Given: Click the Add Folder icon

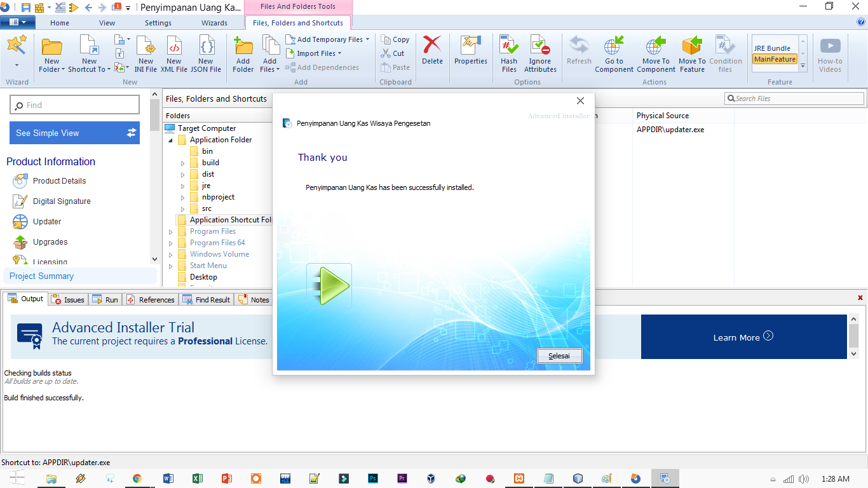Looking at the screenshot, I should coord(243,46).
